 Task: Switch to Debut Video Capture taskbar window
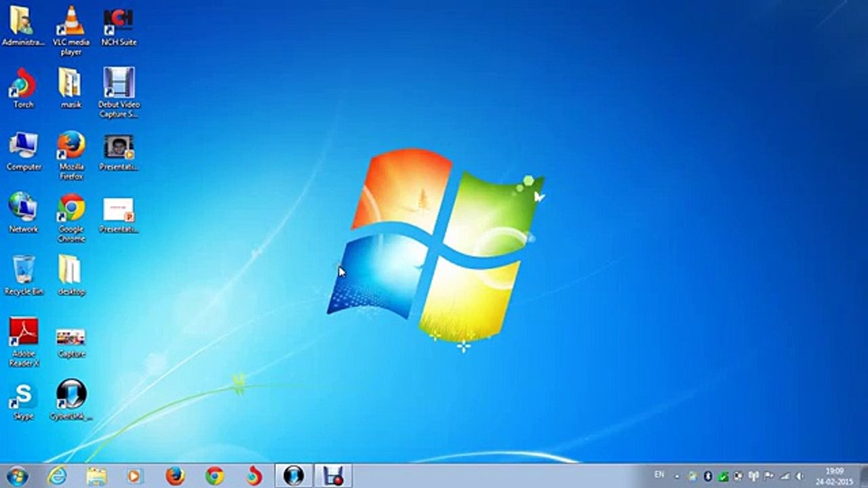[x=333, y=476]
